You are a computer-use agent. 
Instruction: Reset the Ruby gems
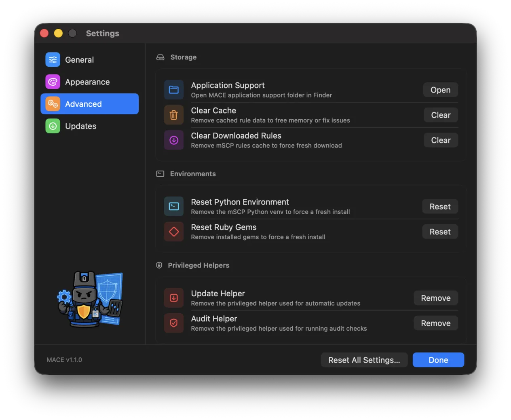click(440, 232)
